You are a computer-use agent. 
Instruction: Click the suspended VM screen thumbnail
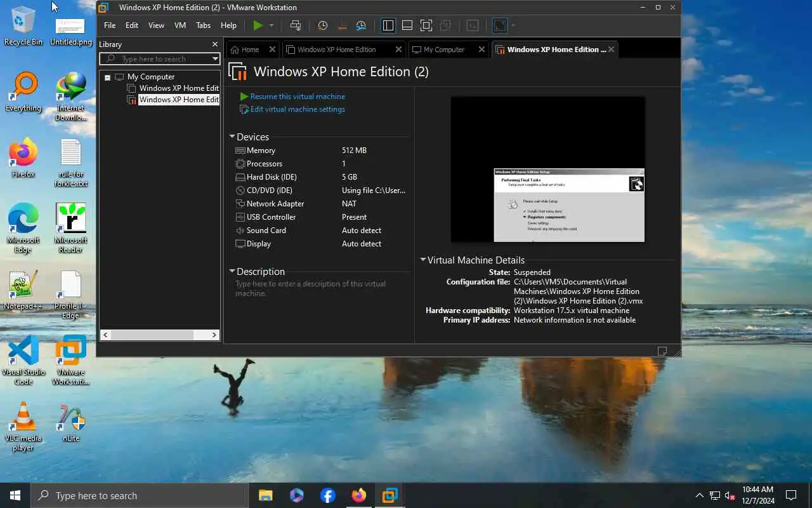pos(547,169)
